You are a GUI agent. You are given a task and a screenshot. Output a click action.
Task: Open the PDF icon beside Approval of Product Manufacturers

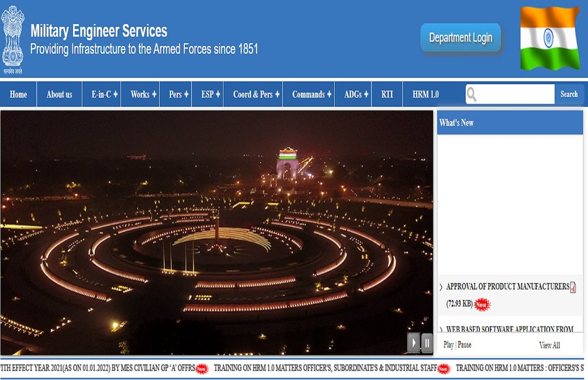(x=573, y=288)
